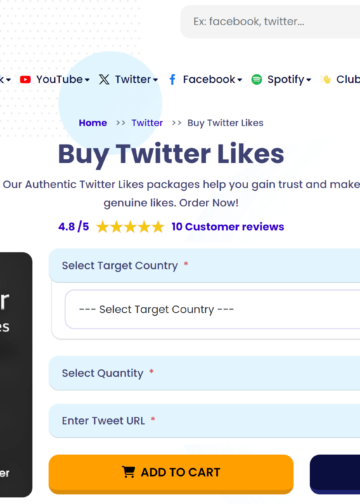360x504 pixels.
Task: Click the orange ADD TO CART button
Action: pos(171,474)
